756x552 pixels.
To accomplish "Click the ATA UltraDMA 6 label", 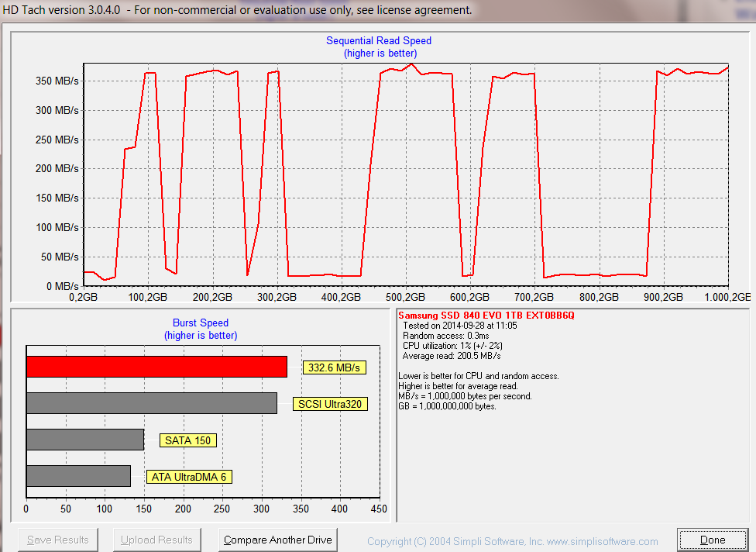I will point(189,477).
